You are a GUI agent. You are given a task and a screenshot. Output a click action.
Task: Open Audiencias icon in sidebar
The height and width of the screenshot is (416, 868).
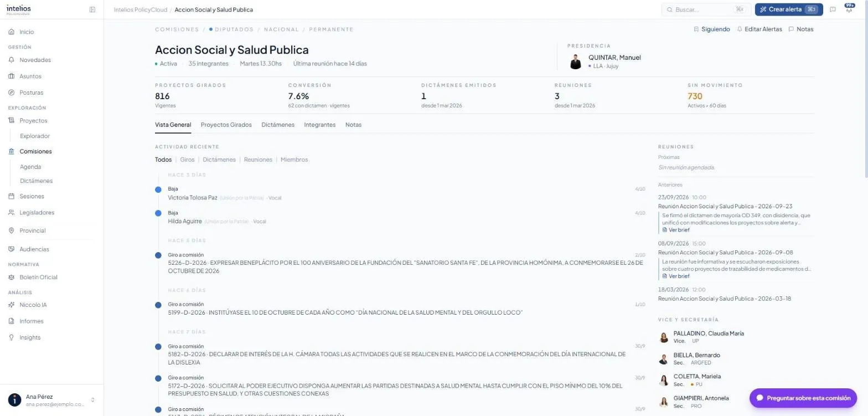12,249
